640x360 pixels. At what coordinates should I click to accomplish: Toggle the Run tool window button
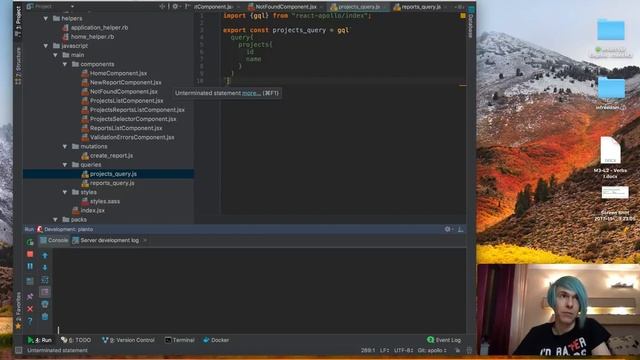(x=40, y=340)
